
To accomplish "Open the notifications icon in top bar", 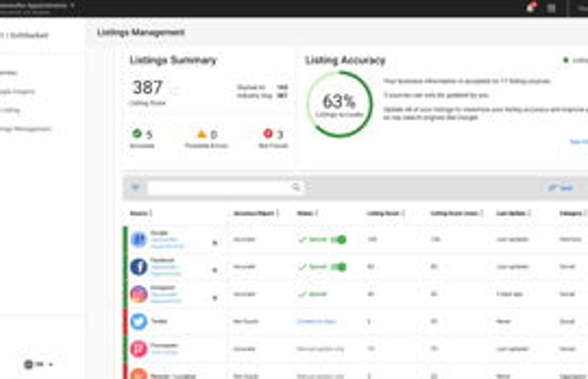I will click(531, 8).
